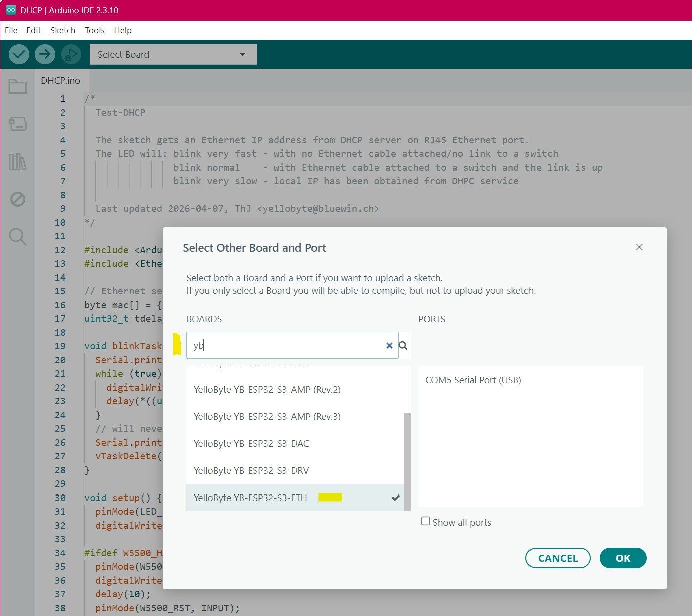The image size is (692, 616).
Task: Click the board search magnifier icon
Action: [x=403, y=345]
